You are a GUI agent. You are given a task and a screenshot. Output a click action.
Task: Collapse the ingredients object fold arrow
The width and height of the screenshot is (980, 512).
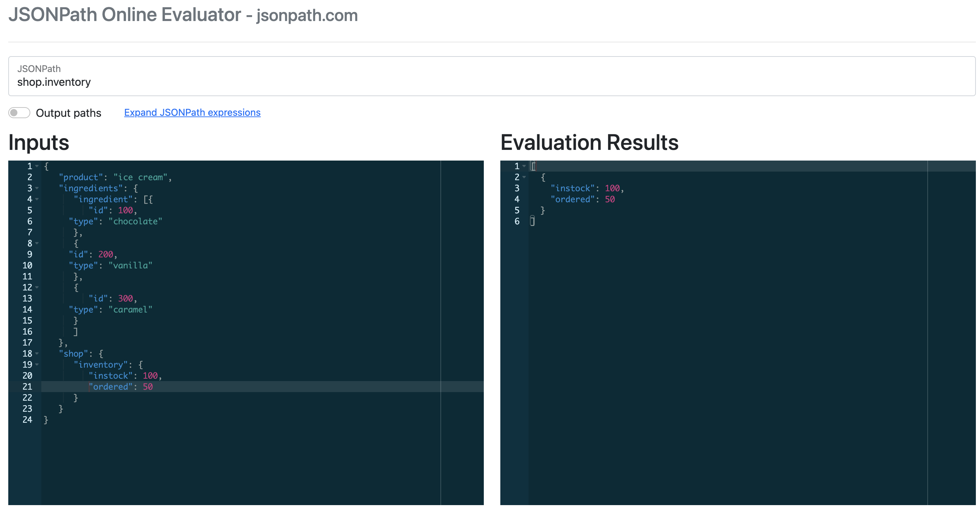(37, 188)
